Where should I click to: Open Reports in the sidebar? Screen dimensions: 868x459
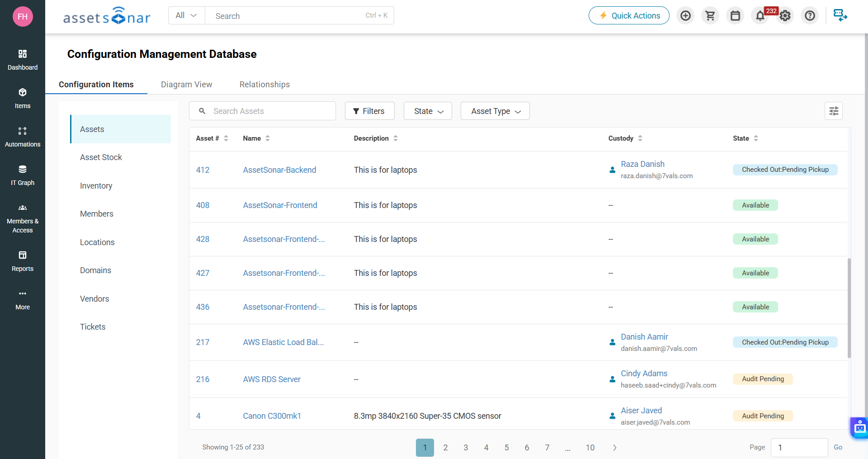coord(23,261)
